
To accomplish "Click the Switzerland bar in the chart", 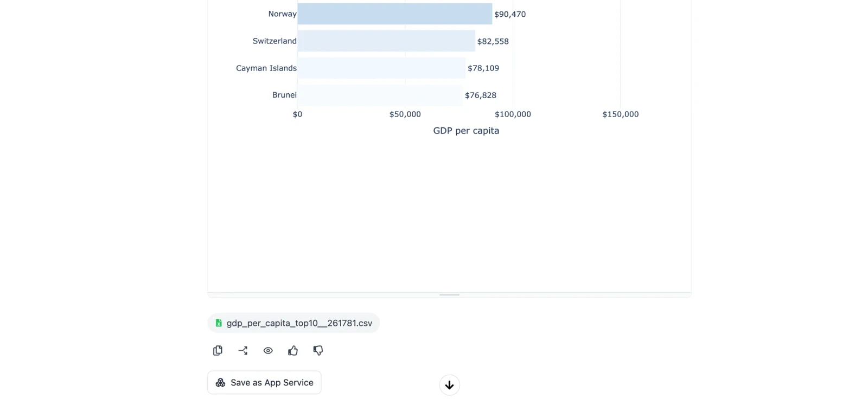I will 386,41.
